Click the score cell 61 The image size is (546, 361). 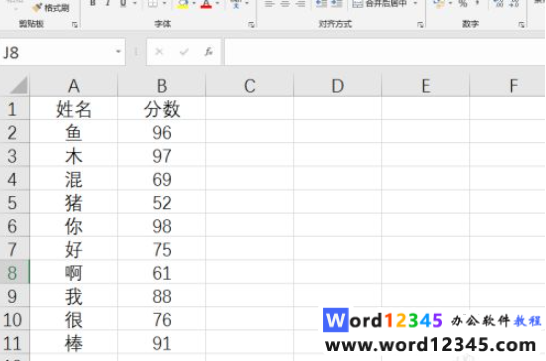click(162, 273)
